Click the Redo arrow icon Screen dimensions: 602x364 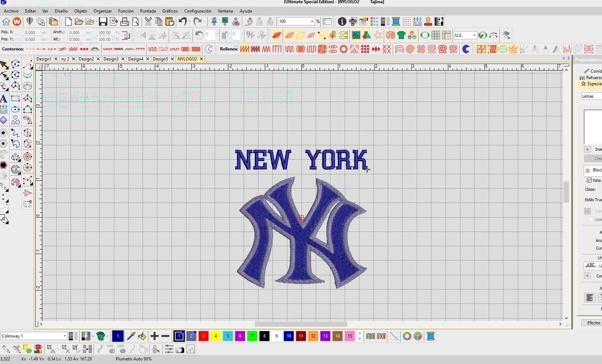[x=197, y=21]
